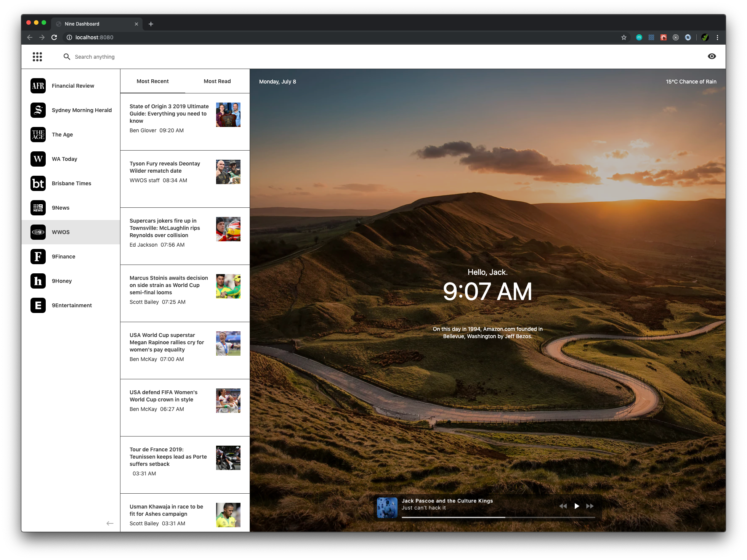
Task: Click the search input field
Action: coord(389,56)
